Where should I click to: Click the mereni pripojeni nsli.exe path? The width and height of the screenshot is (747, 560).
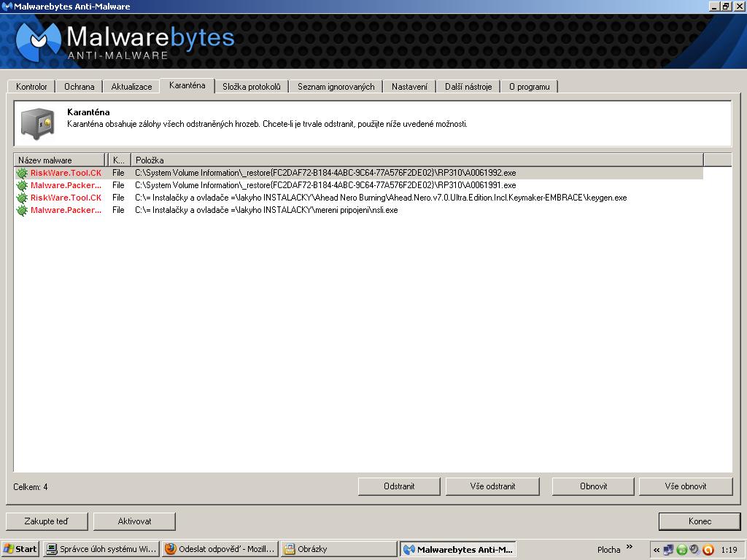(266, 210)
